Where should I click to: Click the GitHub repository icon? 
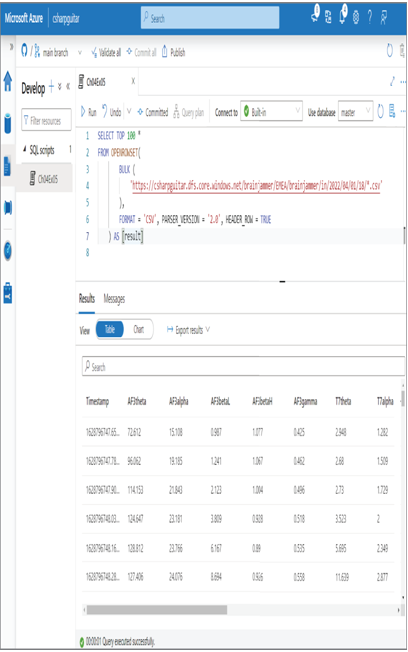click(24, 51)
